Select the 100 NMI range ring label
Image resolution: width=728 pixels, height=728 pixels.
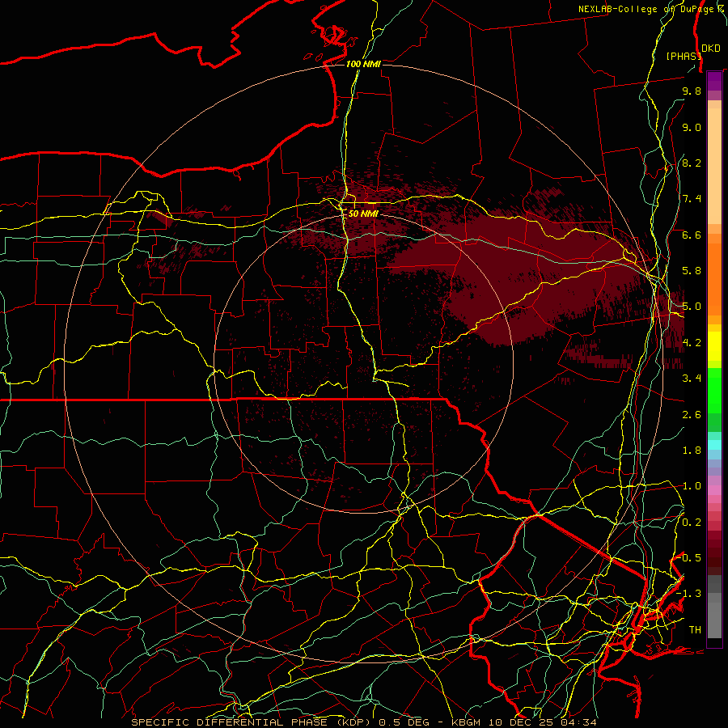(x=363, y=64)
